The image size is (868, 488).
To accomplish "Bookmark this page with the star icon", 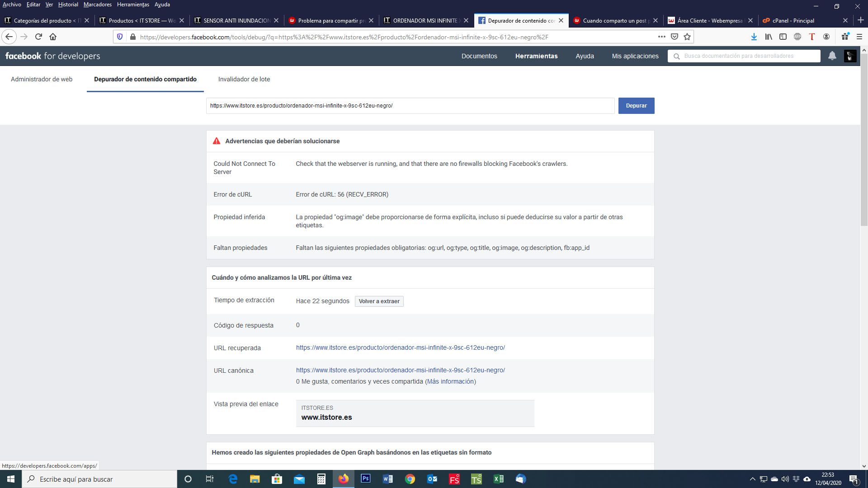I will click(687, 37).
